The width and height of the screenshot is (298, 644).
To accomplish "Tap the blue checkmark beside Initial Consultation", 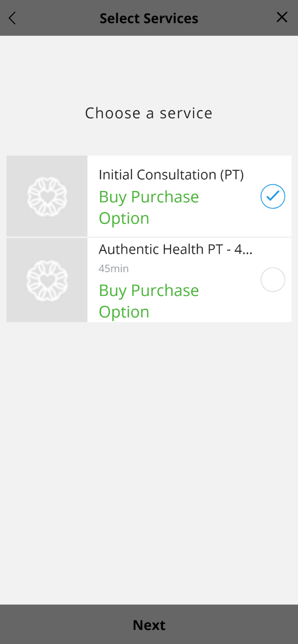I will point(273,196).
